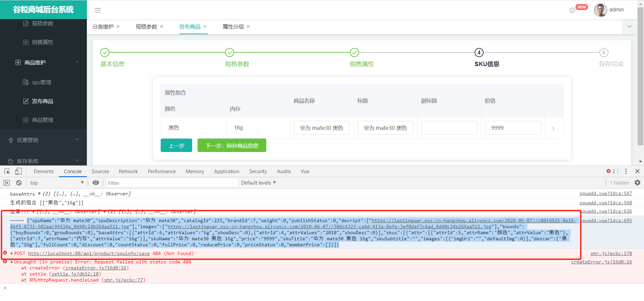644x301 pixels.
Task: Expand the POST 404 error entry
Action: [x=12, y=253]
